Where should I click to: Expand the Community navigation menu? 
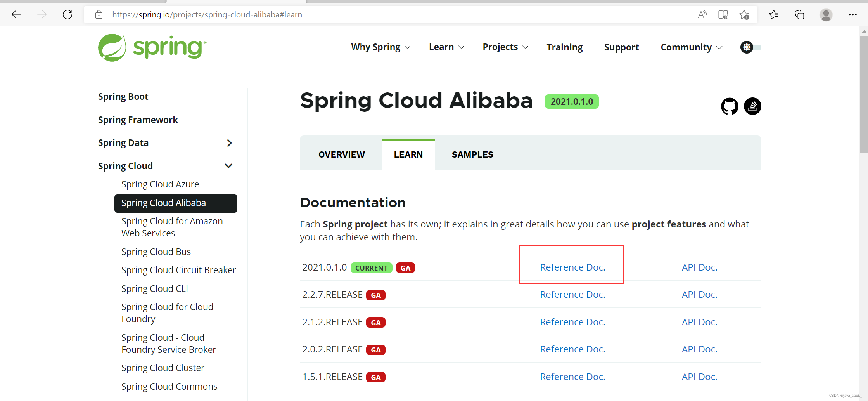692,47
